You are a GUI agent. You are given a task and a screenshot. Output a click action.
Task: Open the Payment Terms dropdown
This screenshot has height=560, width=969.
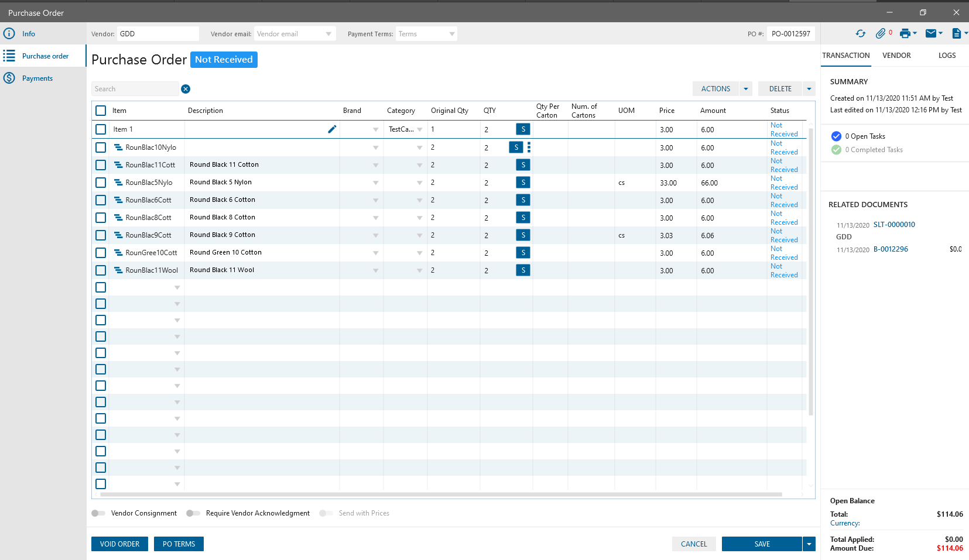[x=451, y=34]
